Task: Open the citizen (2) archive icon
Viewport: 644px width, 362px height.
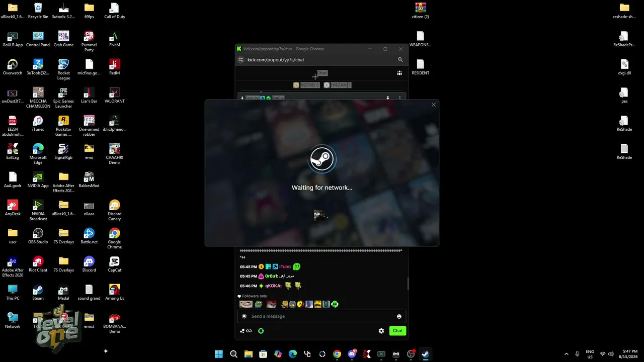Action: pyautogui.click(x=420, y=11)
